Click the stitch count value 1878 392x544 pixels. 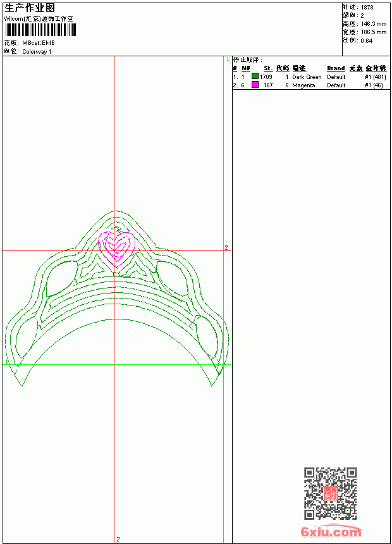tap(367, 8)
